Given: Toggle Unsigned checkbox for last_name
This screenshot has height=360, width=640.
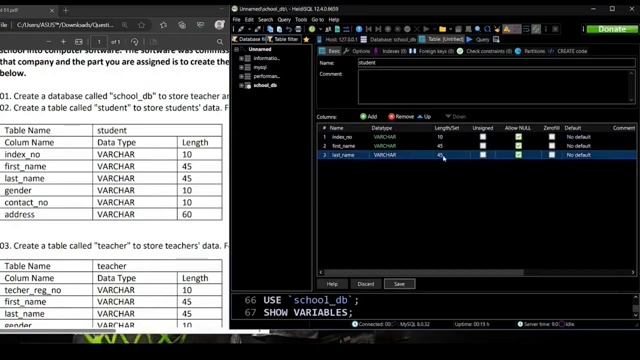Looking at the screenshot, I should pos(483,155).
